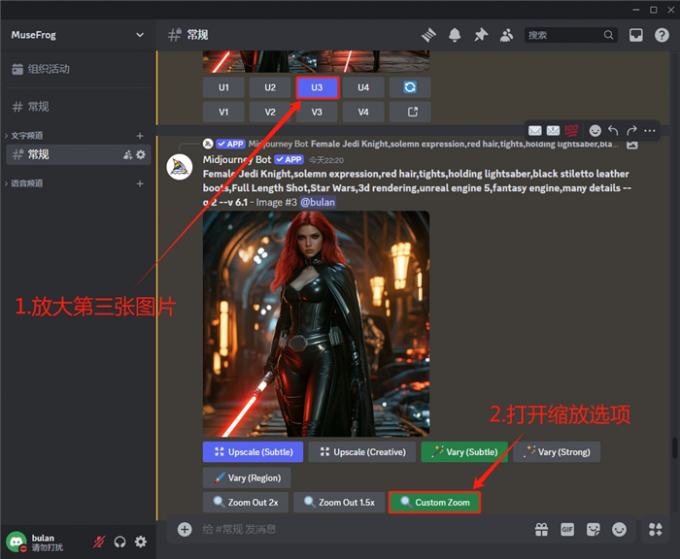The image size is (680, 559).
Task: Click the forward arrow icon
Action: coord(631,130)
